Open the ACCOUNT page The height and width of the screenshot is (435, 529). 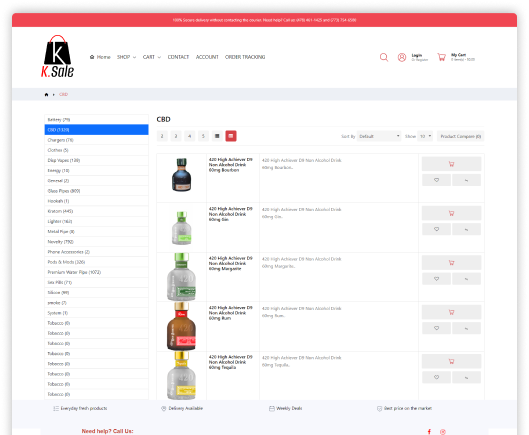(207, 57)
